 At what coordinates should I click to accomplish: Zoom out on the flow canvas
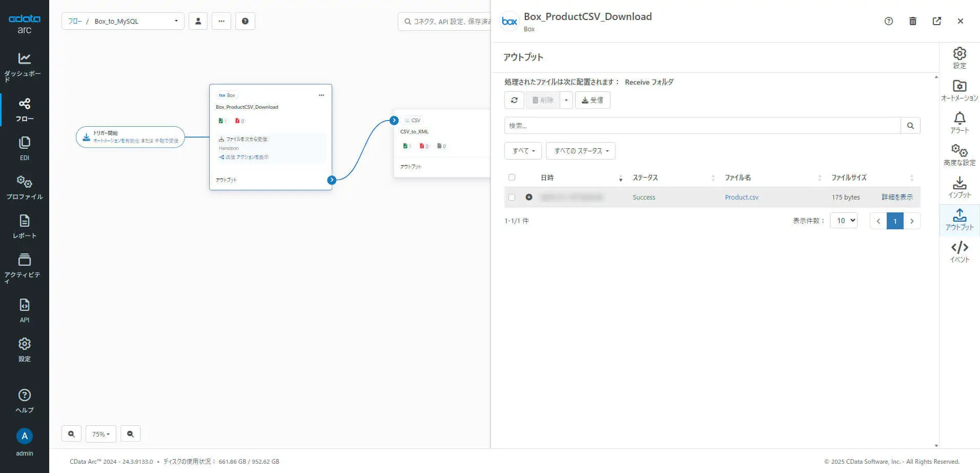(130, 434)
